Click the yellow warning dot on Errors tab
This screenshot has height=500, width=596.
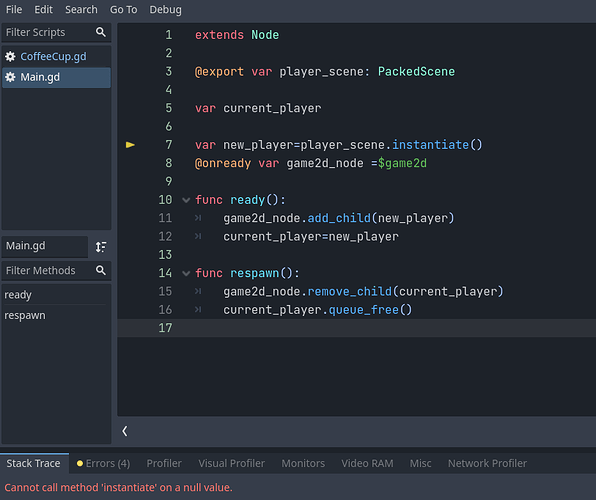point(80,463)
